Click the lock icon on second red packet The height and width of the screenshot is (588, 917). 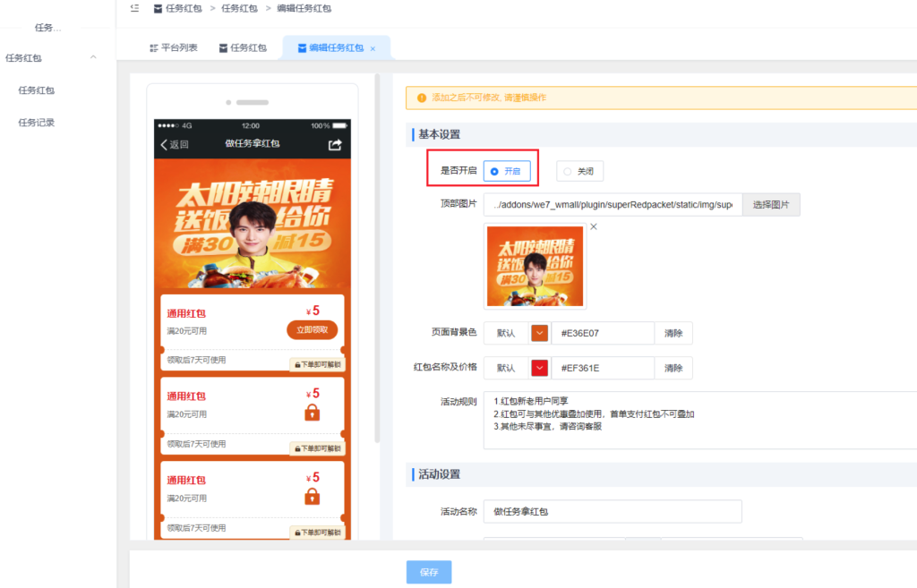312,413
